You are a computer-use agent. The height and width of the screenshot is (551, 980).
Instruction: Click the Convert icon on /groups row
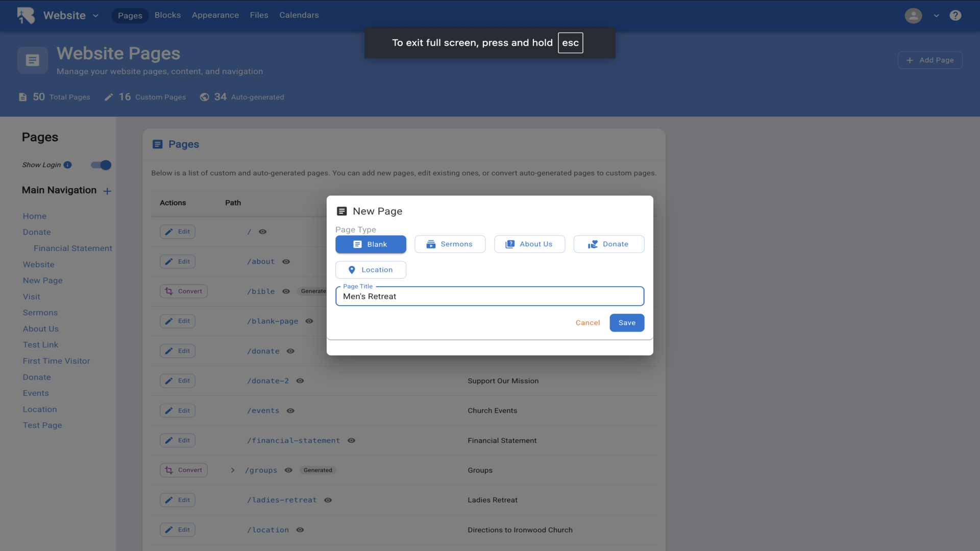169,470
